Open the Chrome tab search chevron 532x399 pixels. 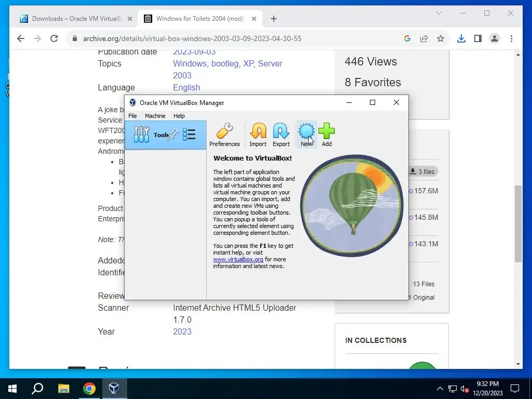pyautogui.click(x=438, y=13)
